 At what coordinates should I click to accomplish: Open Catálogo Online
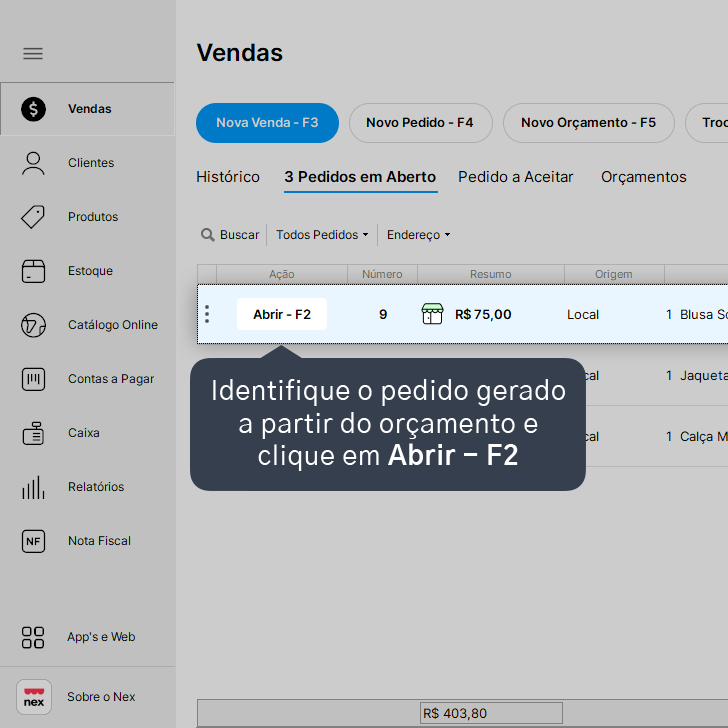(x=87, y=325)
